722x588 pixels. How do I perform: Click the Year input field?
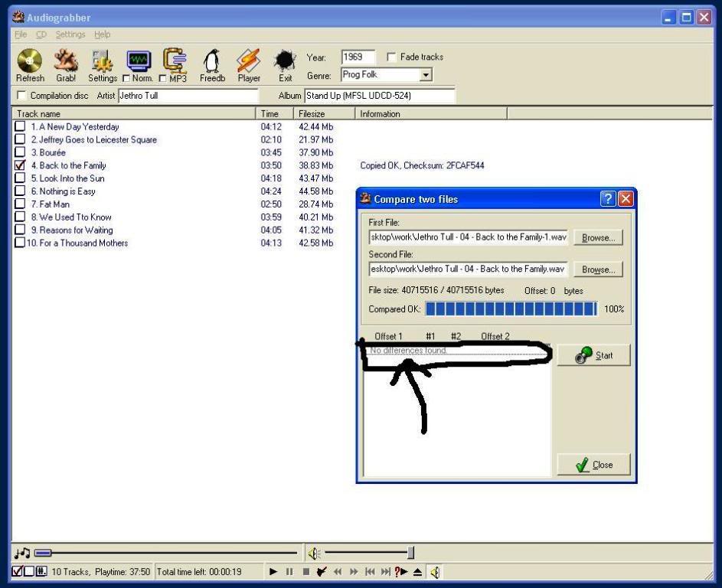pos(358,57)
